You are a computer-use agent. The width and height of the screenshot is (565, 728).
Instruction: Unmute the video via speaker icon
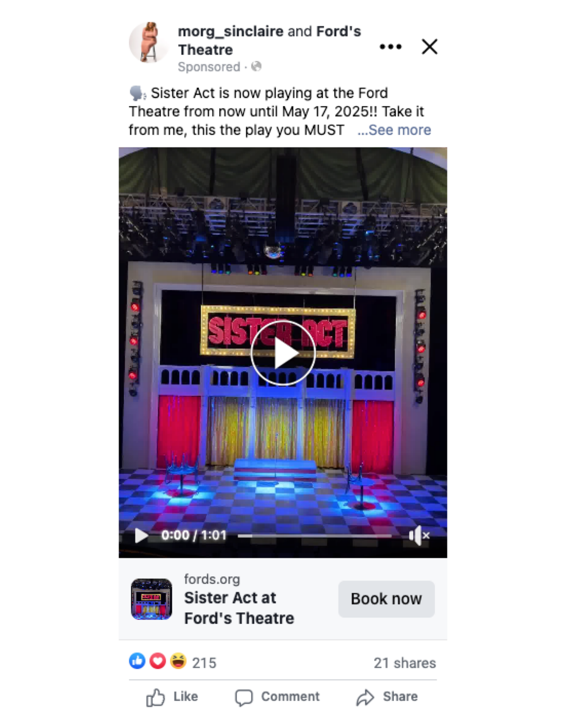419,536
